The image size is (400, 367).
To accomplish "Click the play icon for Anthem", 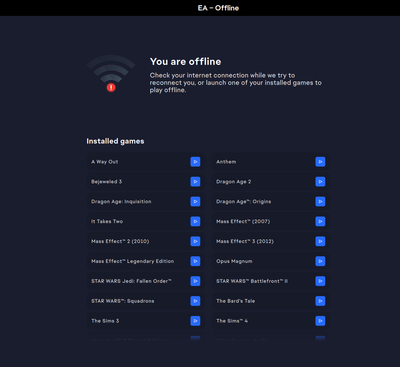I will click(x=320, y=162).
